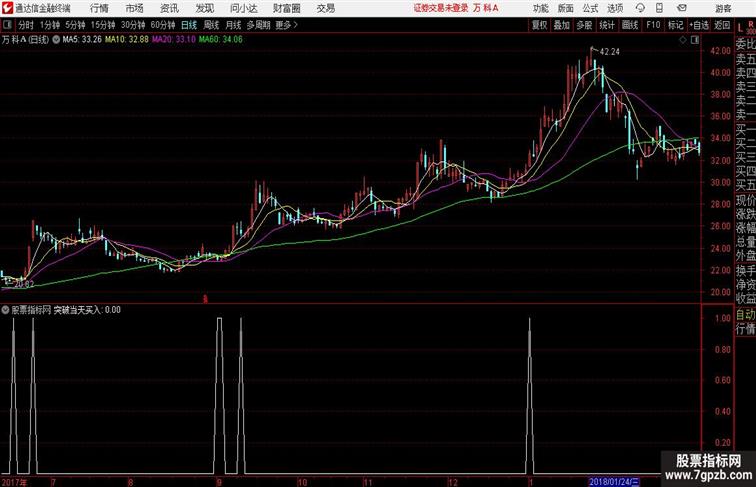
Task: Select the 周线 period tab
Action: (211, 25)
